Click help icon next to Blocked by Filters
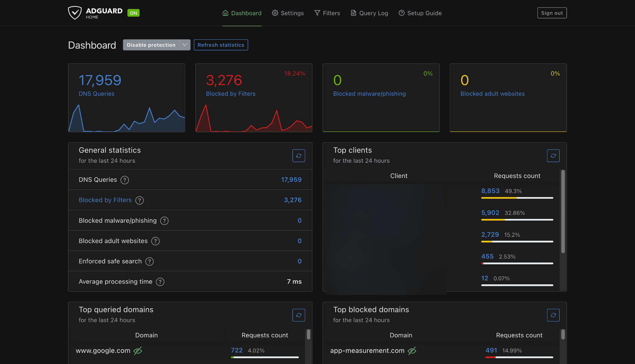635x364 pixels. click(140, 200)
